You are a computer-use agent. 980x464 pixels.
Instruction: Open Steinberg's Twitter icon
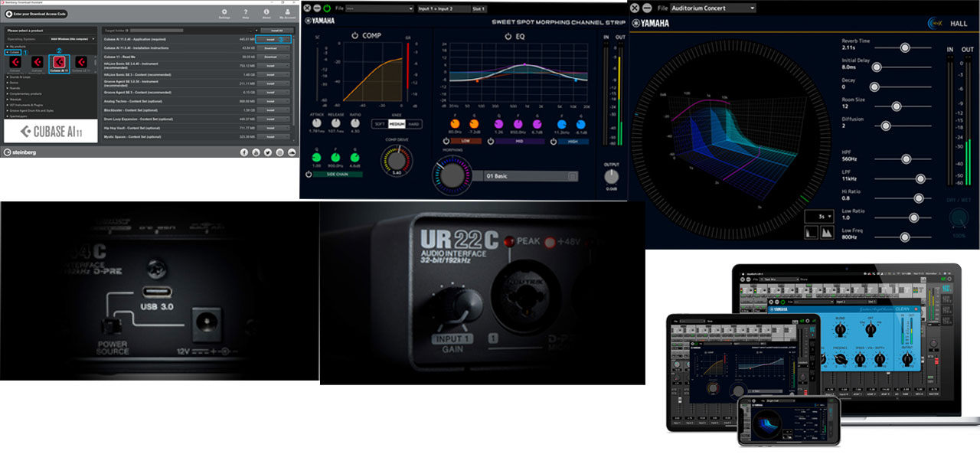click(x=267, y=152)
